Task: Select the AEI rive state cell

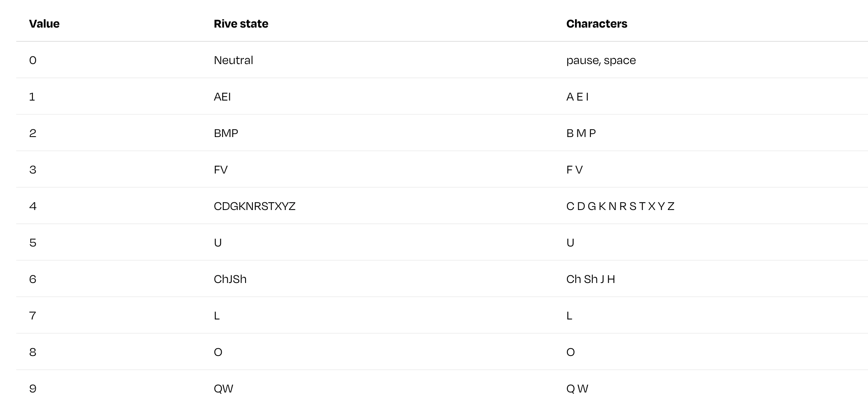Action: coord(222,97)
